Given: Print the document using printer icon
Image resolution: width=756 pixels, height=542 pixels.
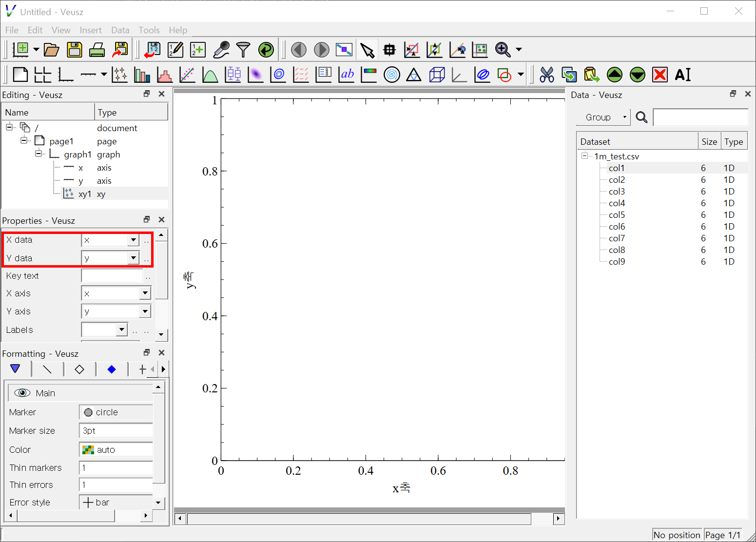Looking at the screenshot, I should click(x=97, y=49).
